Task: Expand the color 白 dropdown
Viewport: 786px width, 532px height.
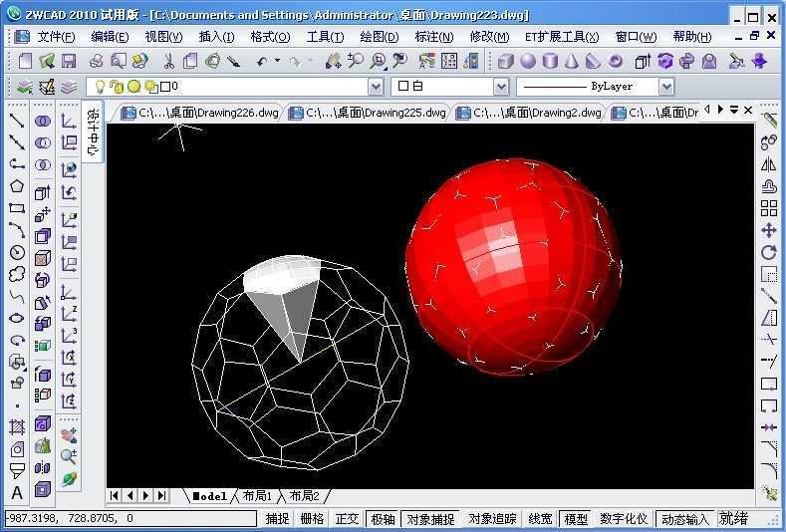Action: [501, 88]
